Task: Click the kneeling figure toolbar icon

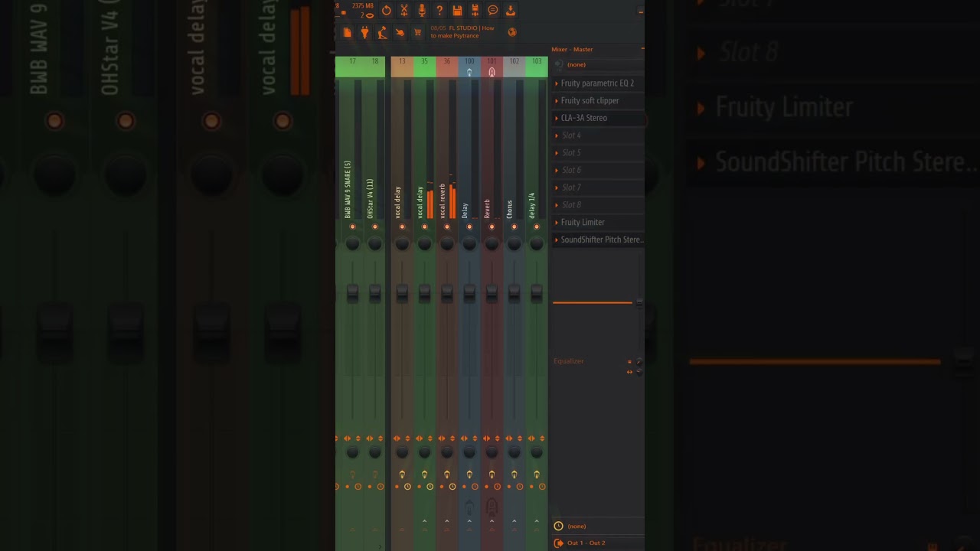Action: point(382,32)
